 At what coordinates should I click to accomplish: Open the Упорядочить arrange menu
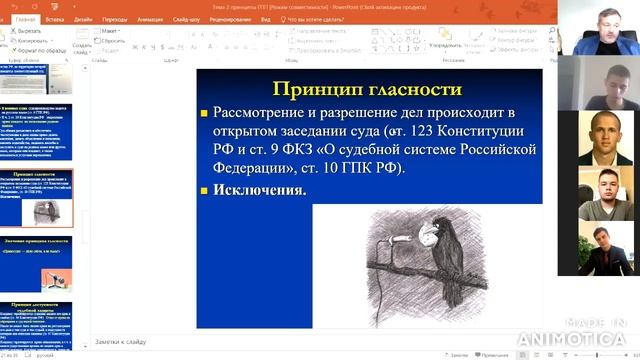click(445, 39)
